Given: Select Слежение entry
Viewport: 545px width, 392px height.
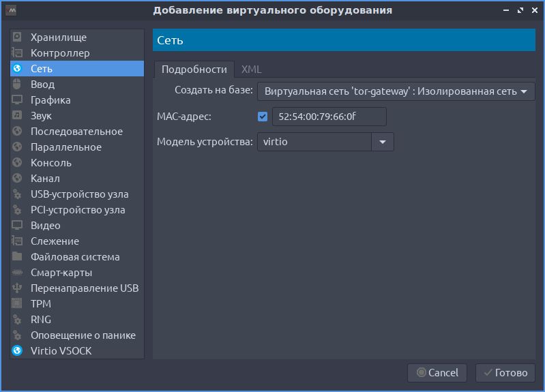Looking at the screenshot, I should pyautogui.click(x=77, y=241).
